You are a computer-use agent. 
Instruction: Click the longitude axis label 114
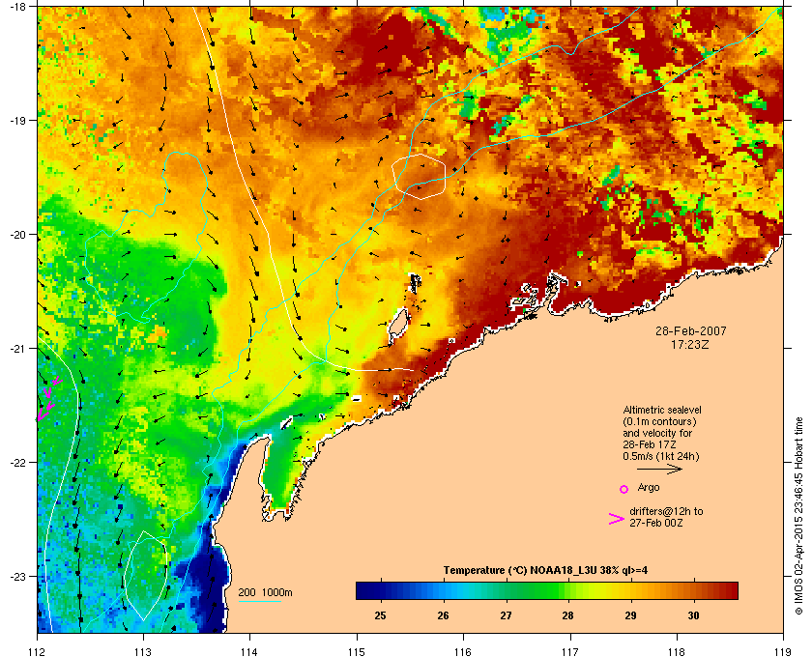[x=249, y=651]
